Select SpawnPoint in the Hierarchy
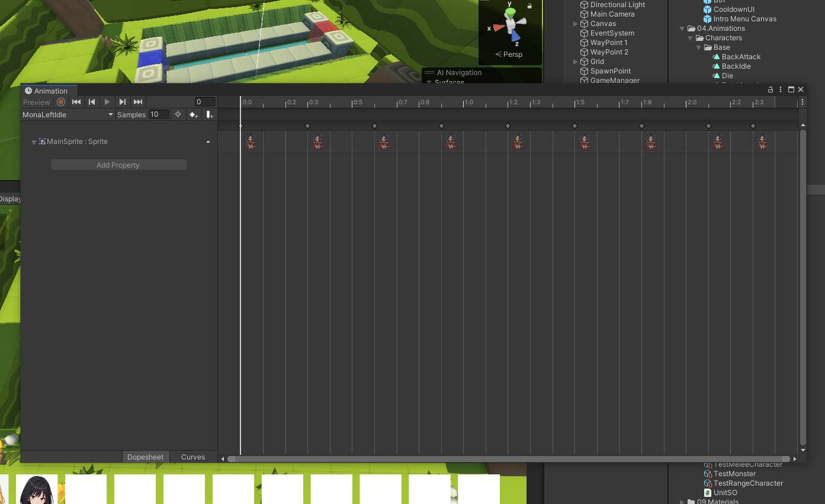This screenshot has width=825, height=504. click(x=611, y=71)
